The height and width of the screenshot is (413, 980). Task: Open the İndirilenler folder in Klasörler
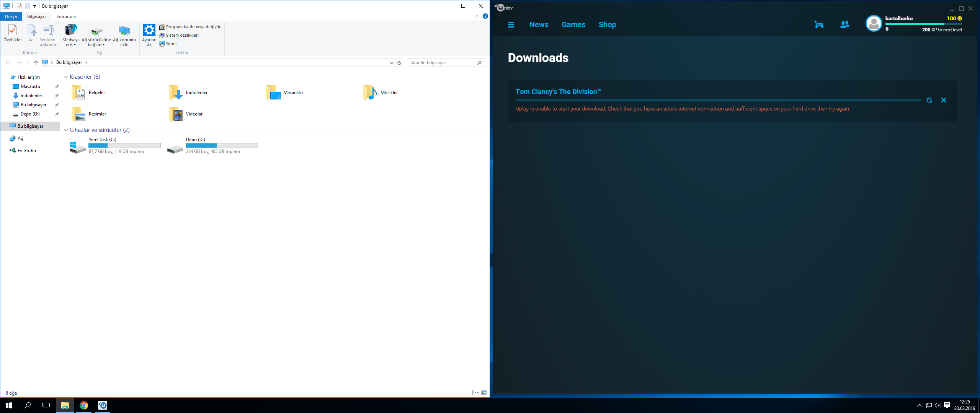(188, 93)
